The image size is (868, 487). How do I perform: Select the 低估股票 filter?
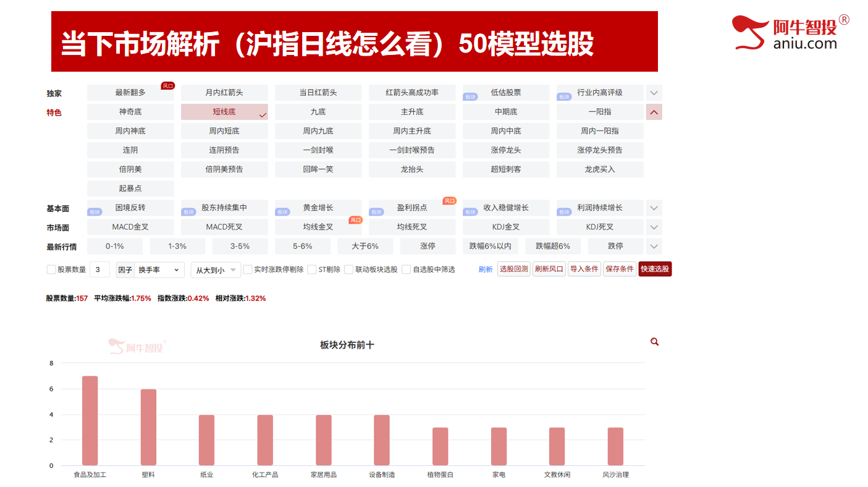(x=506, y=93)
